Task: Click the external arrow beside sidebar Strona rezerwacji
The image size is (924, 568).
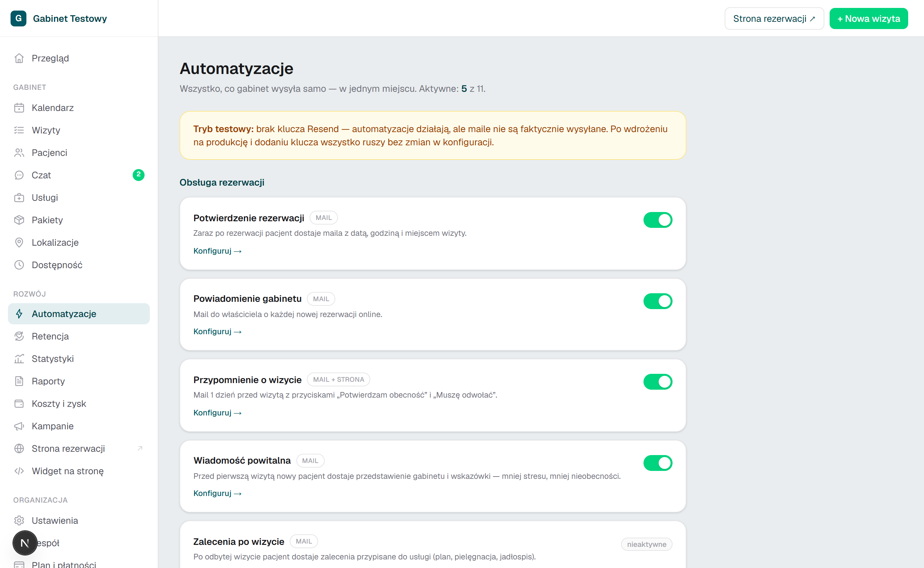Action: pyautogui.click(x=140, y=448)
